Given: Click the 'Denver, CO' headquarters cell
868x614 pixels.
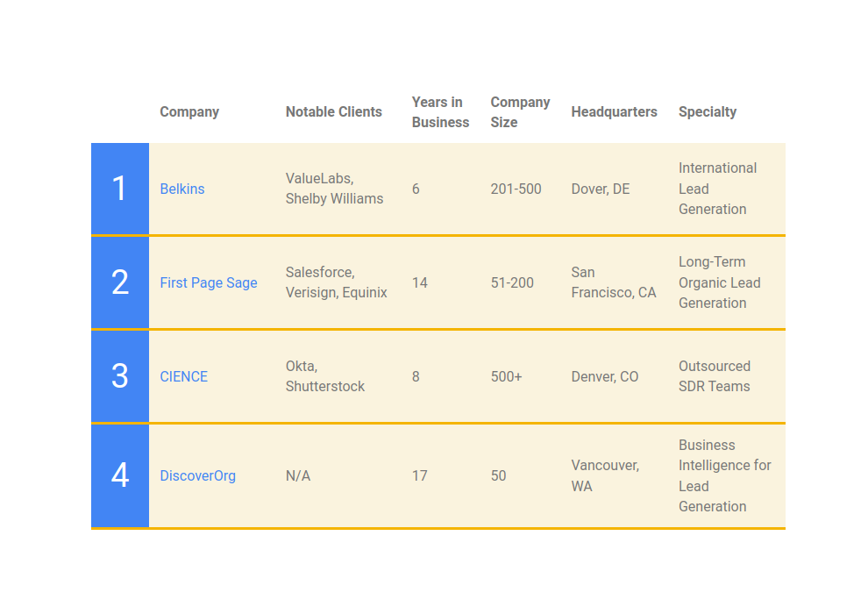Looking at the screenshot, I should [x=605, y=376].
